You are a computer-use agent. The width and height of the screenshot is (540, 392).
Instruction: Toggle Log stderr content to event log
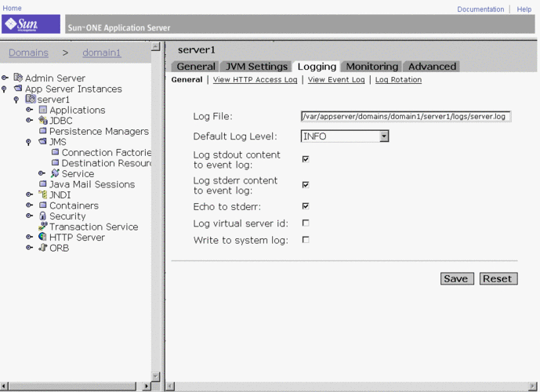306,185
